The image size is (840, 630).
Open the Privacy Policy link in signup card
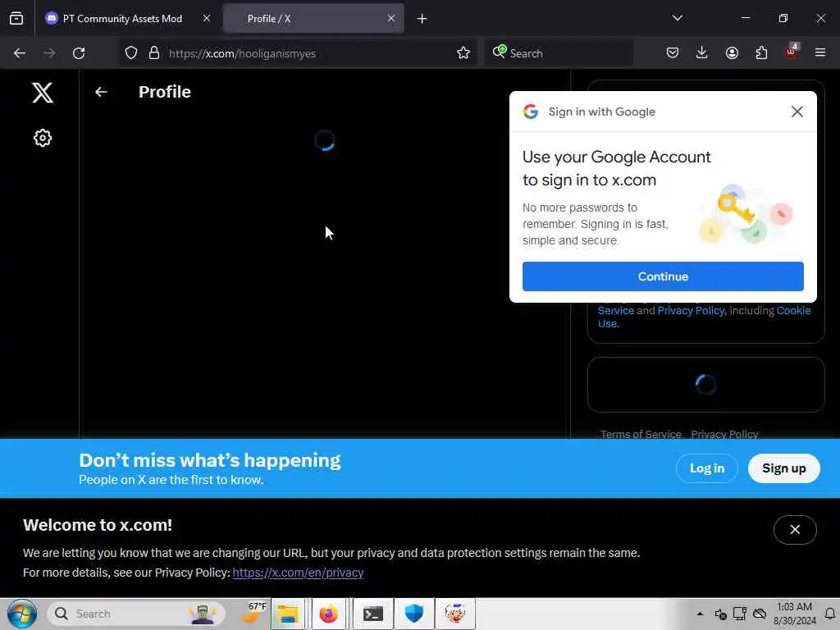point(691,311)
